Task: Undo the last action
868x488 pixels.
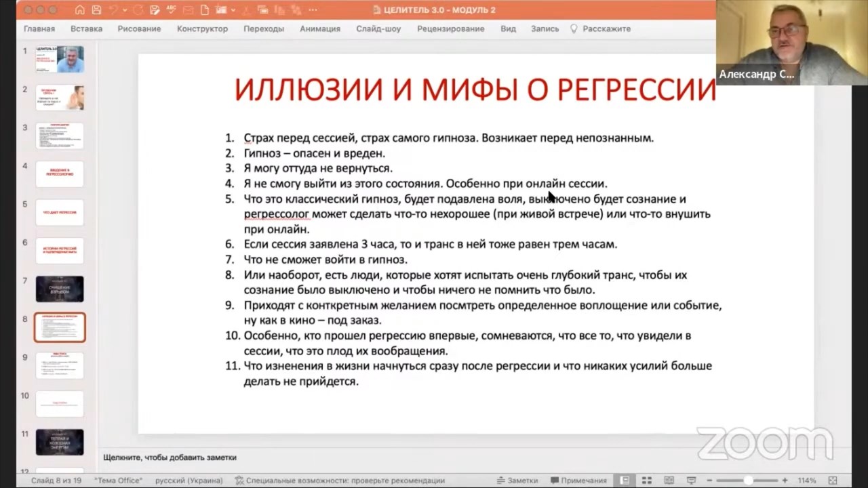Action: click(113, 10)
